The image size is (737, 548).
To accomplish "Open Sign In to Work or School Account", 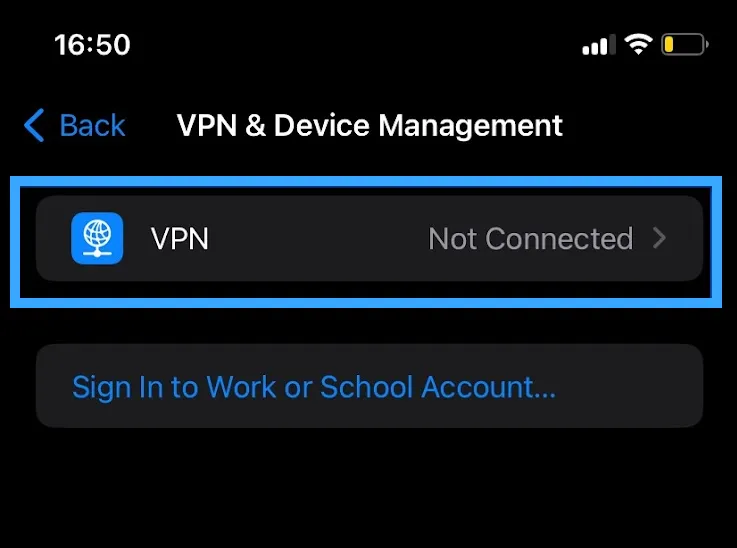I will 369,386.
